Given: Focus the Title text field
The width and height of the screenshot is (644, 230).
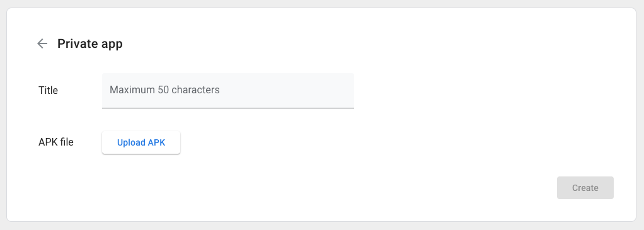Looking at the screenshot, I should [228, 90].
